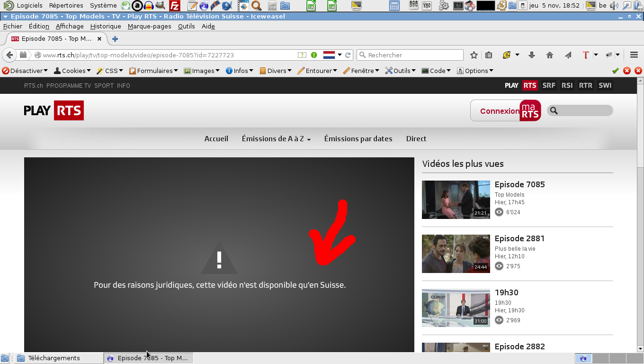644x364 pixels.
Task: Open Émissions par dates
Action: coord(358,139)
